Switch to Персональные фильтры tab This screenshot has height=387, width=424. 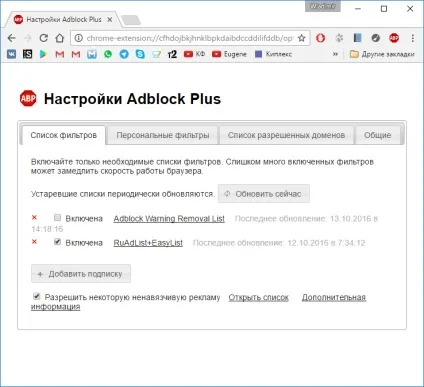(x=163, y=135)
